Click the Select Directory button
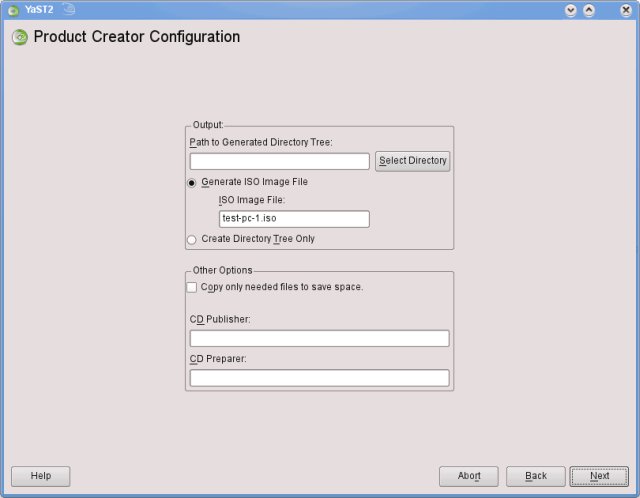This screenshot has width=640, height=498. (413, 161)
